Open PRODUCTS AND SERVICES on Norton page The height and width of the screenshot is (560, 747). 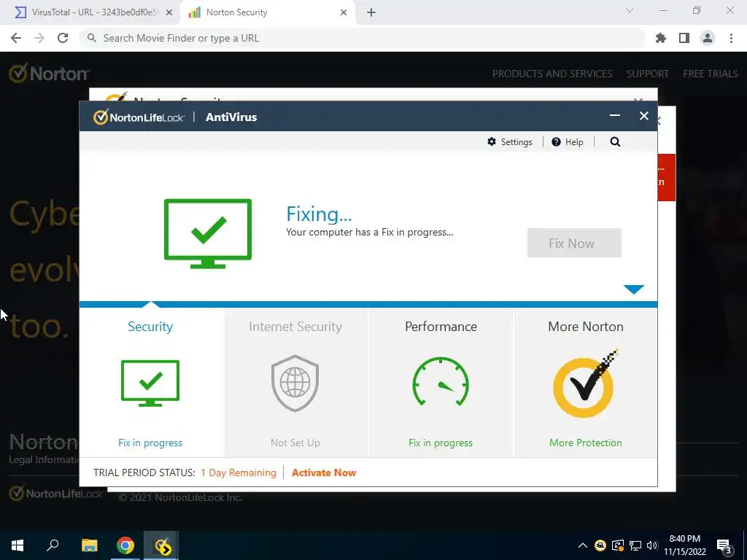(x=552, y=74)
